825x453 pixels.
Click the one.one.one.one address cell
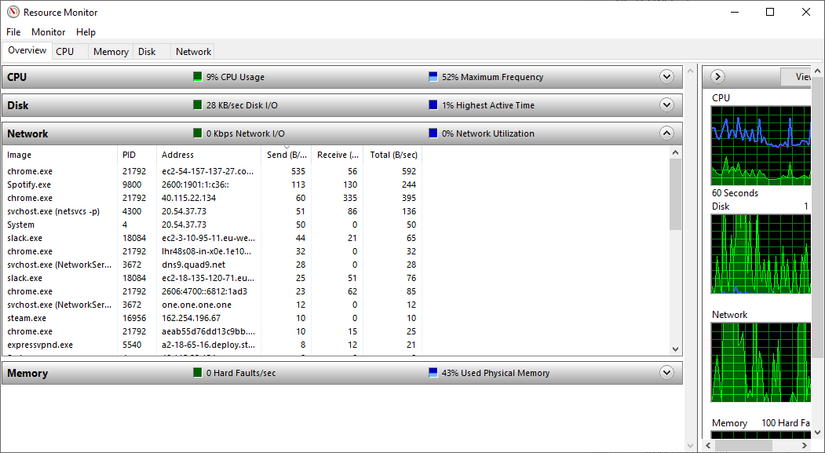click(x=196, y=305)
